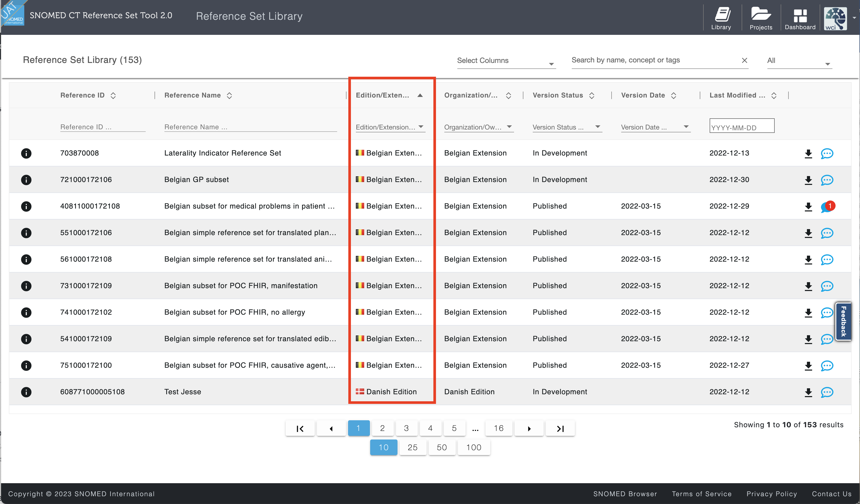Open the Privacy Policy link
Screen dimensions: 860x504
click(772, 494)
